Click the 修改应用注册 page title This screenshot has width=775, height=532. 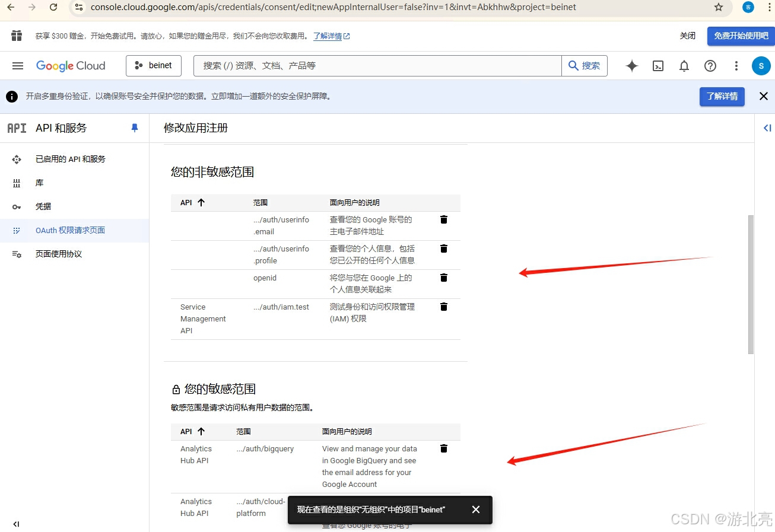(196, 128)
